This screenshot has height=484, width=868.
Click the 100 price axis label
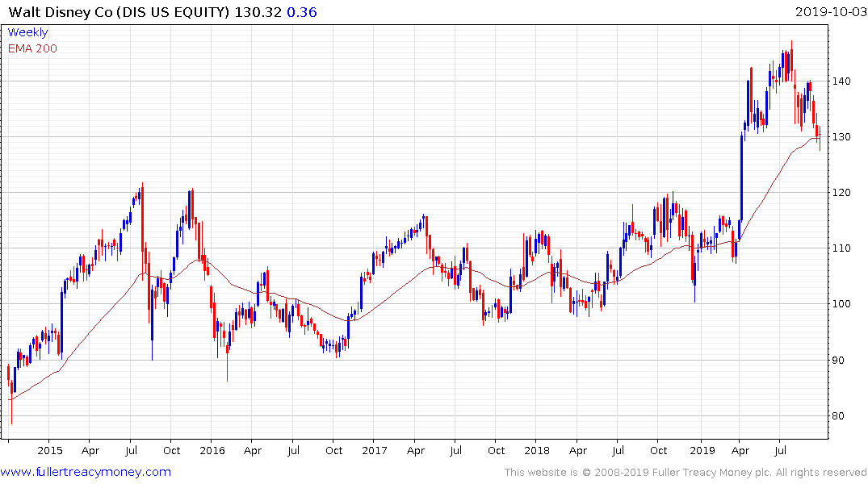(x=841, y=303)
